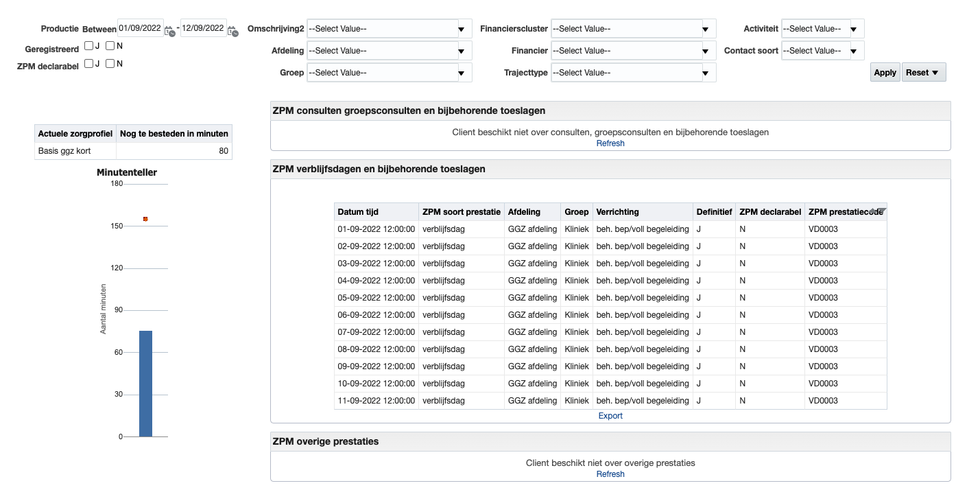Screen dimensions: 980x490
Task: Sort ZPM prestatiecode column descending with down triangle
Action: (882, 211)
